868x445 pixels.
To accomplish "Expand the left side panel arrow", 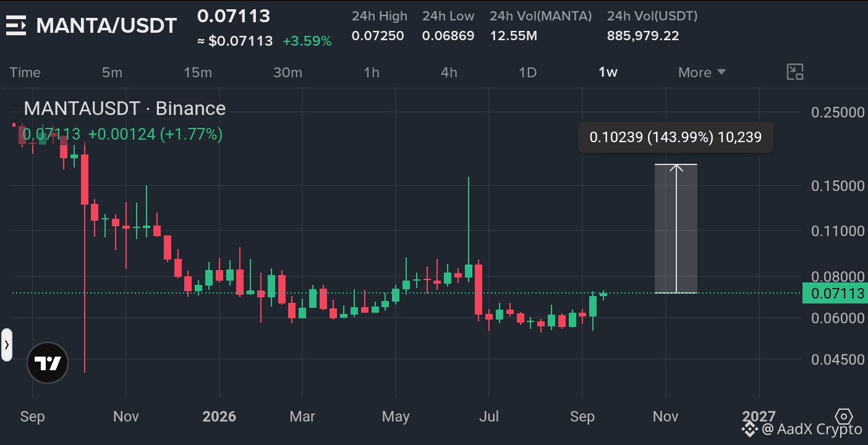I will 6,345.
